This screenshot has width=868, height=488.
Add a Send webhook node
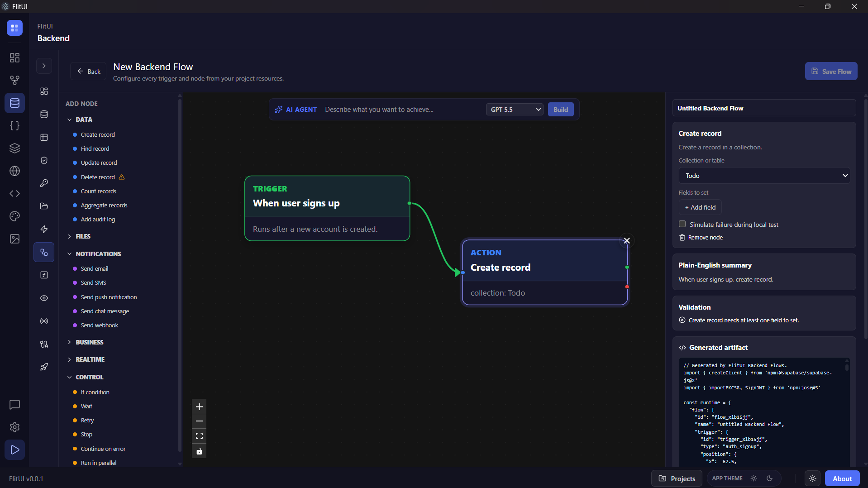click(x=100, y=325)
